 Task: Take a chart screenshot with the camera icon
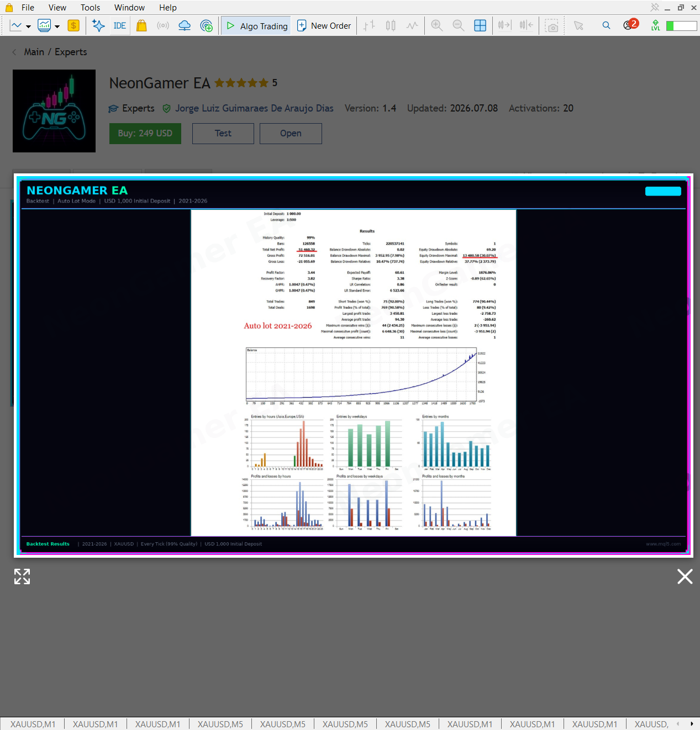pyautogui.click(x=551, y=26)
